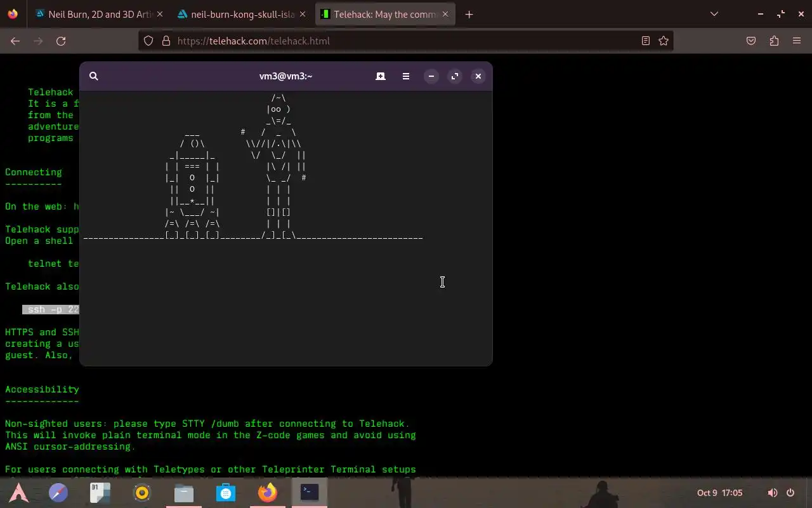Screen dimensions: 812x508
Task: Restore down the Firefox window
Action: point(781,14)
